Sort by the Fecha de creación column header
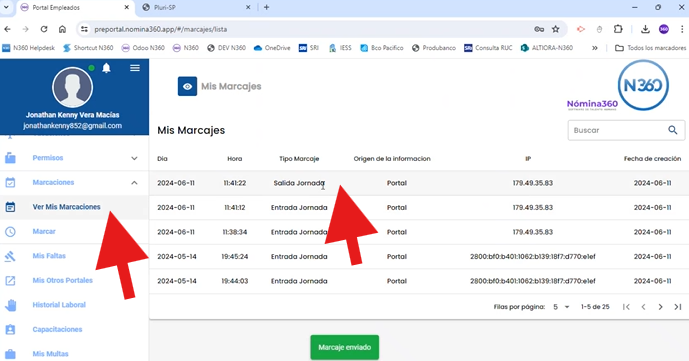Screen dimensions: 689x361 point(653,159)
